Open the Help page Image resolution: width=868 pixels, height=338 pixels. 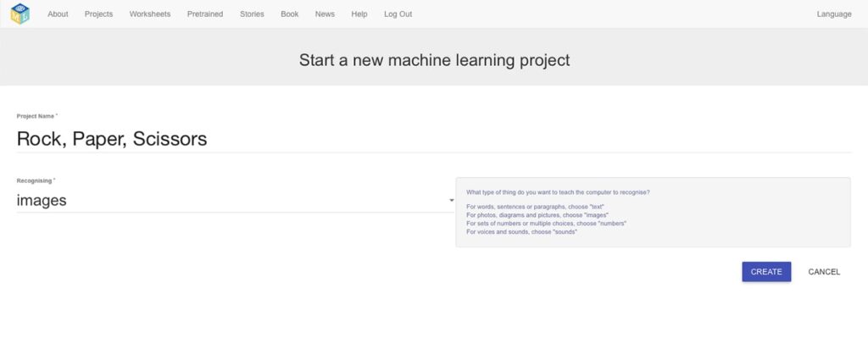359,14
